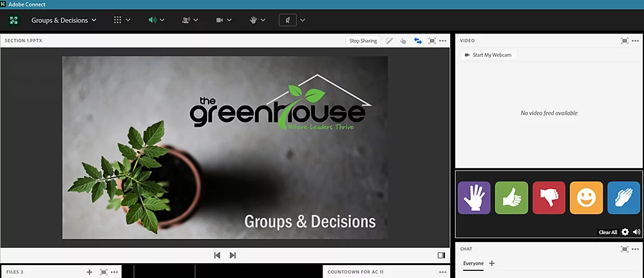Click the Groups & Decisions slide
Screen dimensions: 644x278
coord(225,147)
